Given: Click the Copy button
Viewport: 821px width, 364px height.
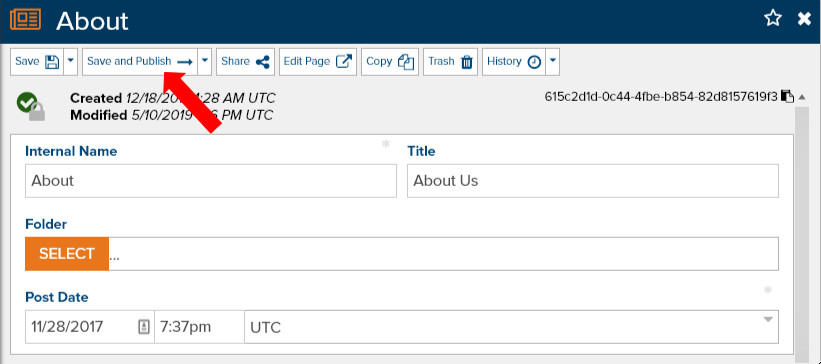Looking at the screenshot, I should point(390,62).
